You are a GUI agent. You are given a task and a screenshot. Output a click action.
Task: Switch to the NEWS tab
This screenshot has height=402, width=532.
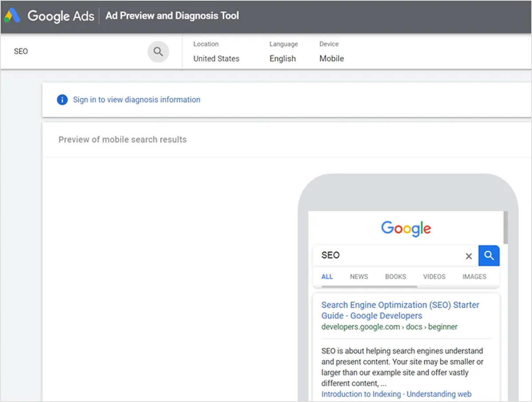click(359, 277)
